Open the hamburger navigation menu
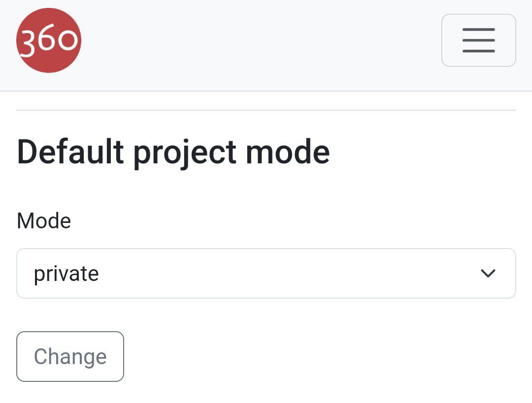The width and height of the screenshot is (532, 403). click(478, 40)
